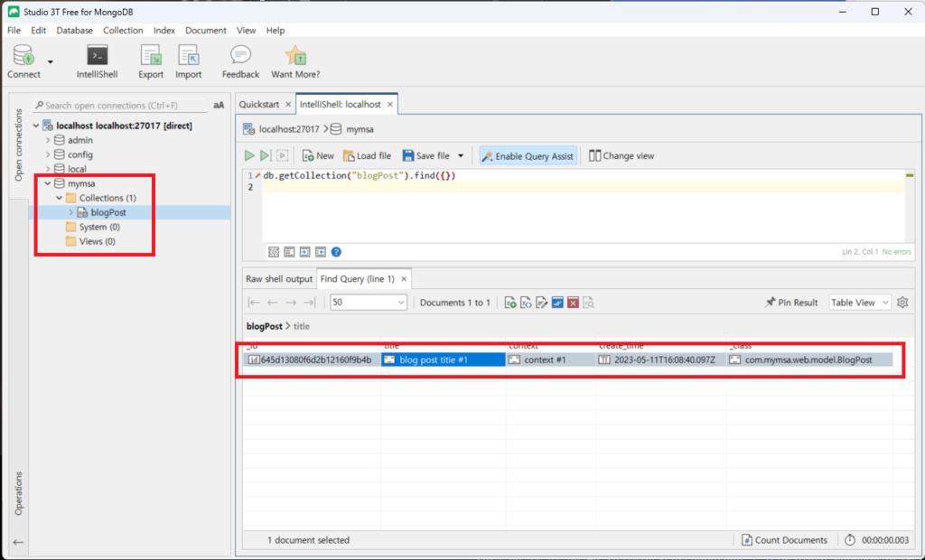Go to previous page of results

[x=272, y=303]
